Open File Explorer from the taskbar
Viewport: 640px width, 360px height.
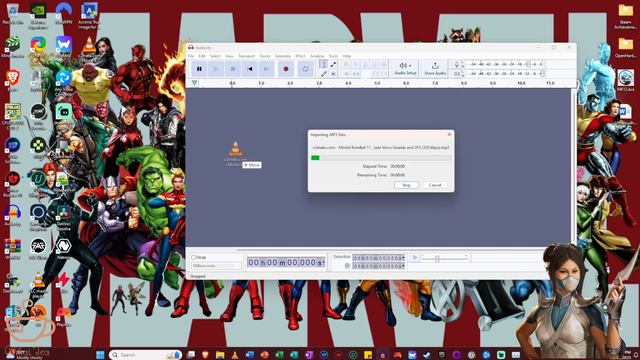pyautogui.click(x=220, y=355)
